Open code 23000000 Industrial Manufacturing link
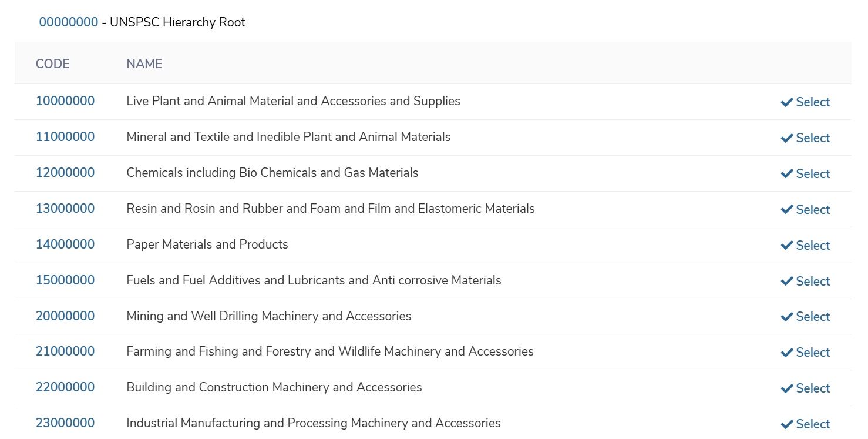868x439 pixels. tap(65, 423)
